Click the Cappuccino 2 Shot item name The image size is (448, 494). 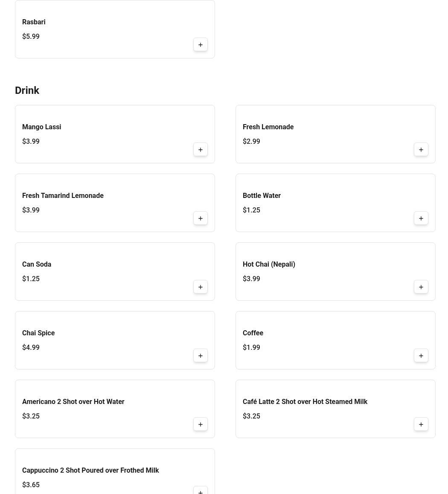pos(90,470)
